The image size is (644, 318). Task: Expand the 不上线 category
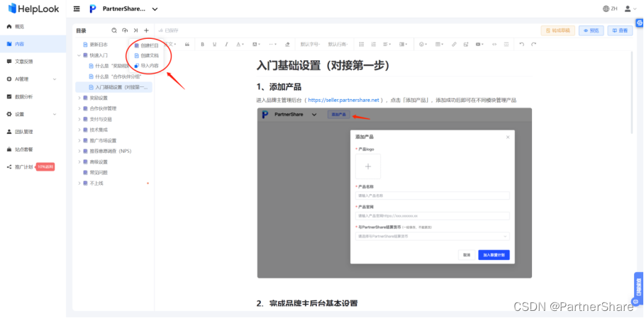pos(79,183)
